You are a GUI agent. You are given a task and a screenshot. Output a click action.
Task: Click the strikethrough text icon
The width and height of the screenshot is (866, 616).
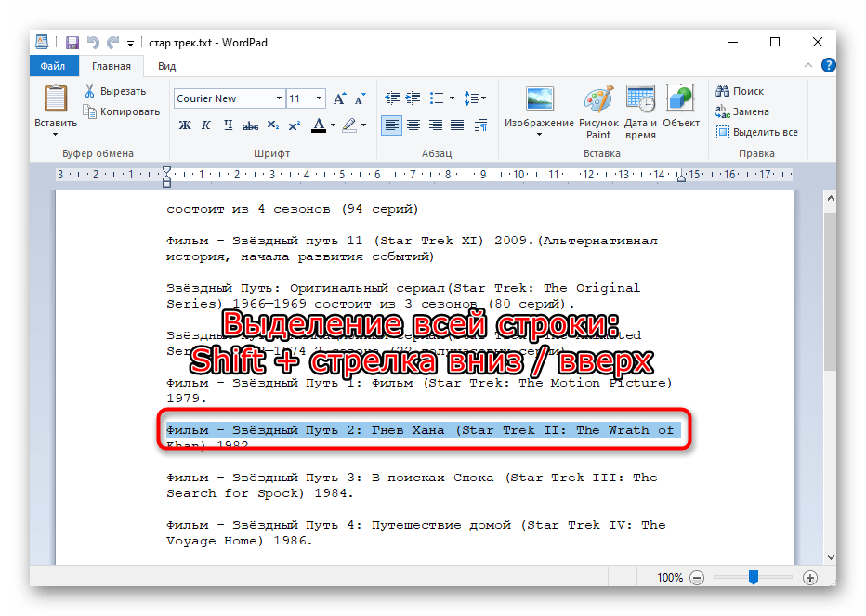click(x=250, y=125)
